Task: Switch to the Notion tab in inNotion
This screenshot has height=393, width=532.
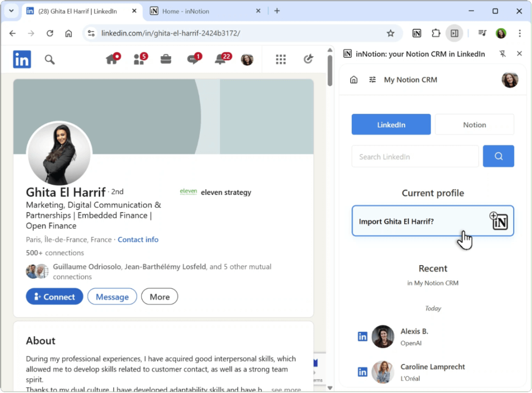Action: [x=474, y=125]
